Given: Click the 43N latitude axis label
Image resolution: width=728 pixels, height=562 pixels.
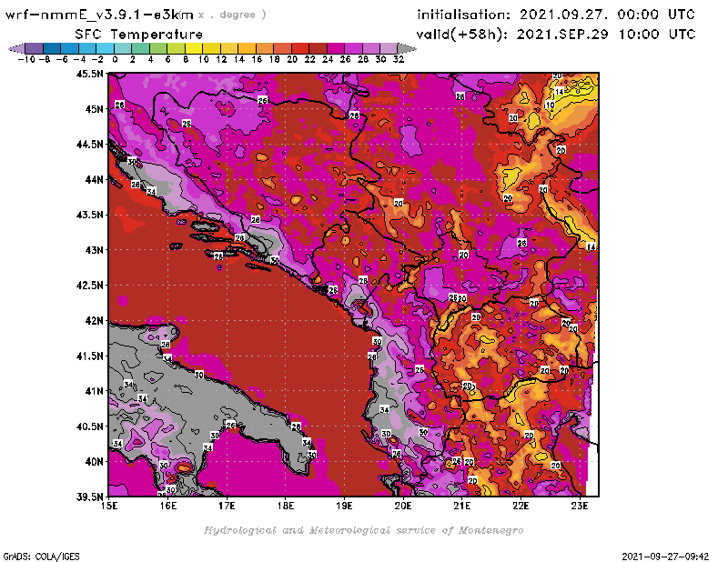Looking at the screenshot, I should tap(95, 250).
